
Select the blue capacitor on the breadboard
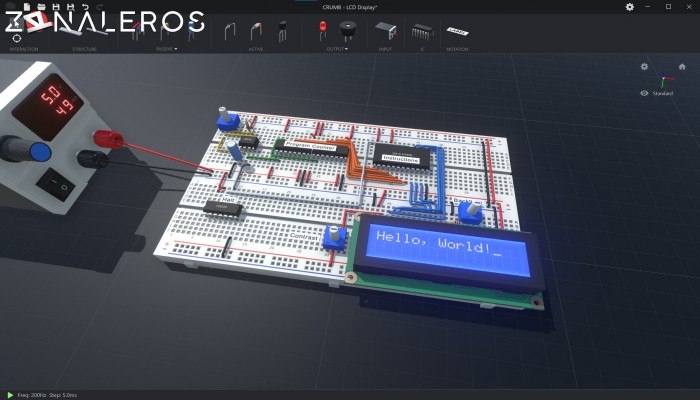[234, 150]
